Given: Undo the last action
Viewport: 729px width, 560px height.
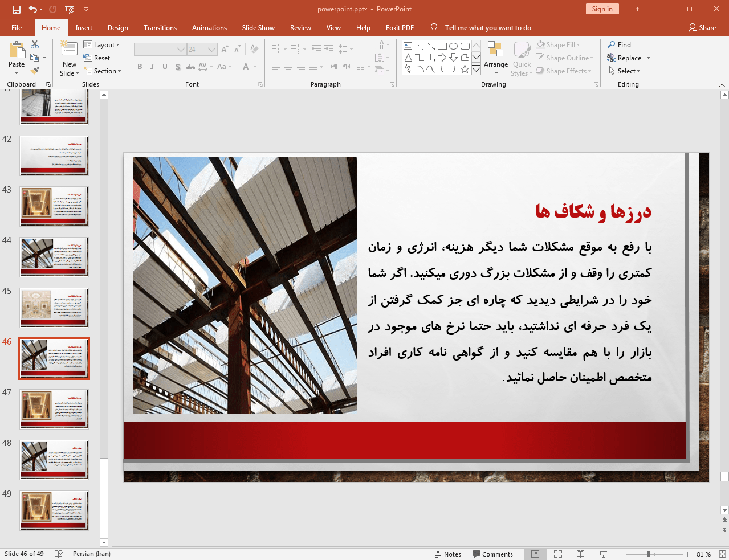Looking at the screenshot, I should coord(33,9).
